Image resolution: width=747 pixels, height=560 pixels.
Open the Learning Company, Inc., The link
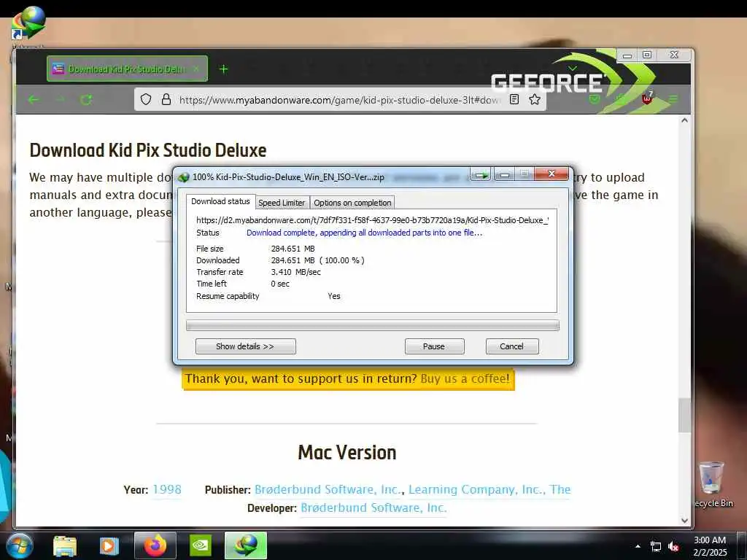489,490
